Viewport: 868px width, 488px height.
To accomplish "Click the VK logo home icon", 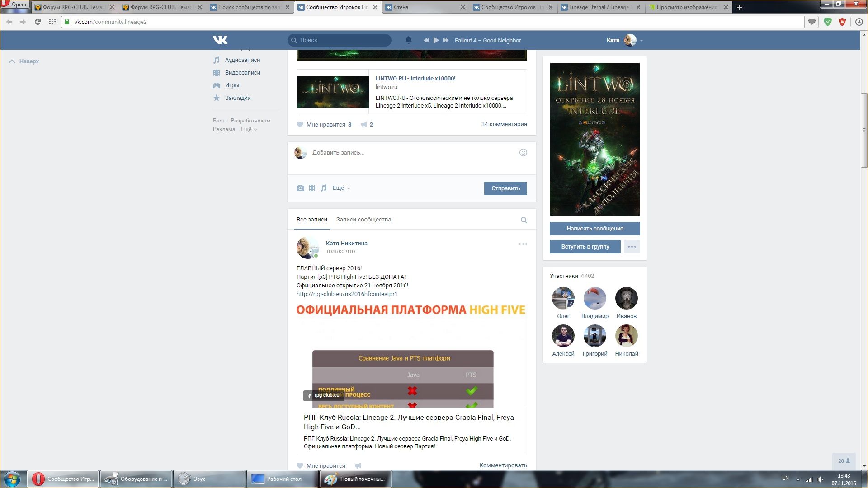I will click(220, 40).
